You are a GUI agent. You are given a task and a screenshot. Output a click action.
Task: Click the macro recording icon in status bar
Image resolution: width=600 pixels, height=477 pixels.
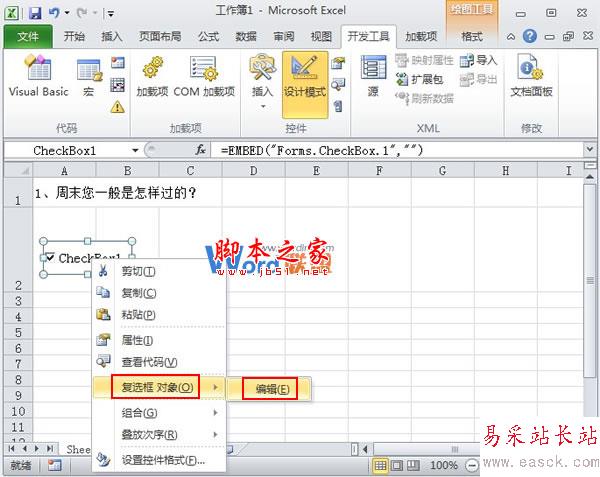[x=54, y=465]
